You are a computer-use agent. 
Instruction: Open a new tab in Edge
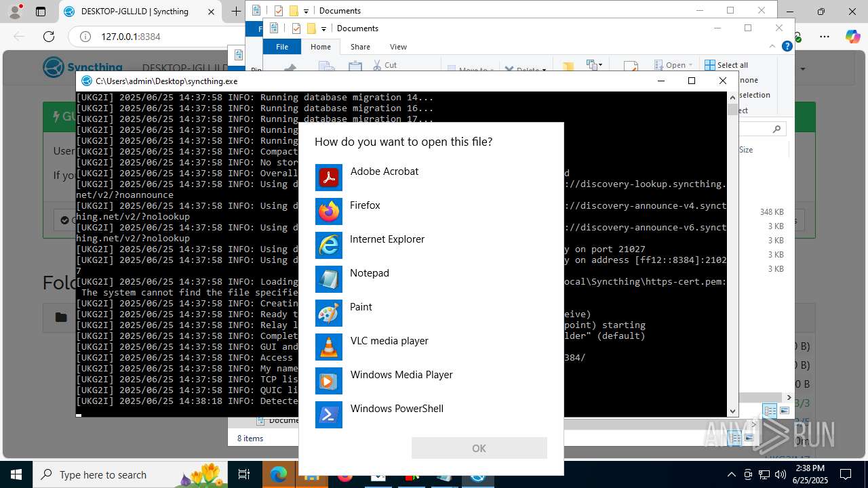point(235,12)
